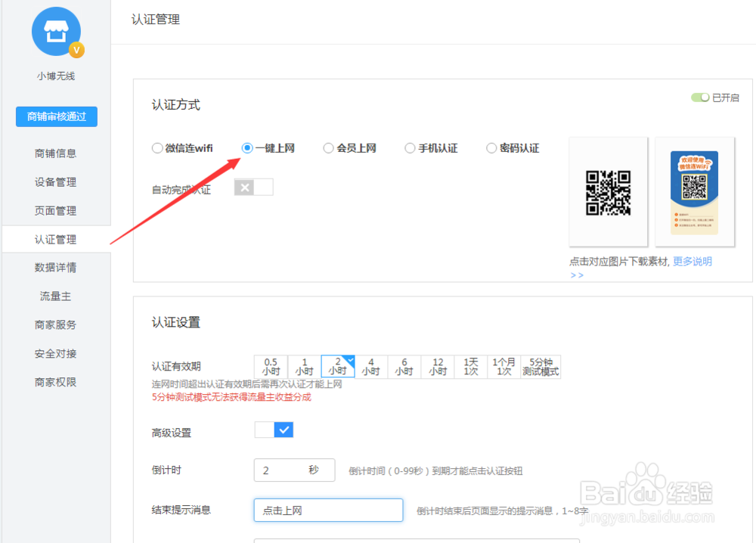Switch to the 数据详情 section
The height and width of the screenshot is (543, 756).
coord(55,267)
